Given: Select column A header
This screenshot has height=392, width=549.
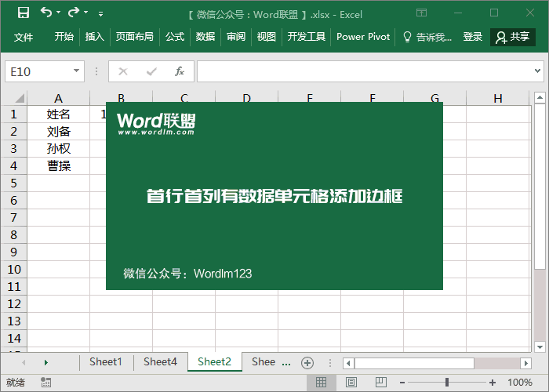Looking at the screenshot, I should 59,98.
